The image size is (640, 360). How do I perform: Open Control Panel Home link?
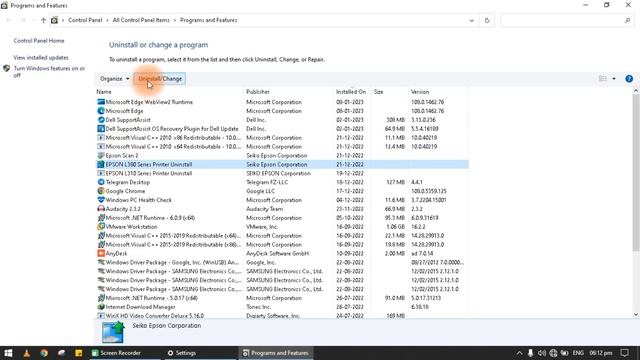39,41
